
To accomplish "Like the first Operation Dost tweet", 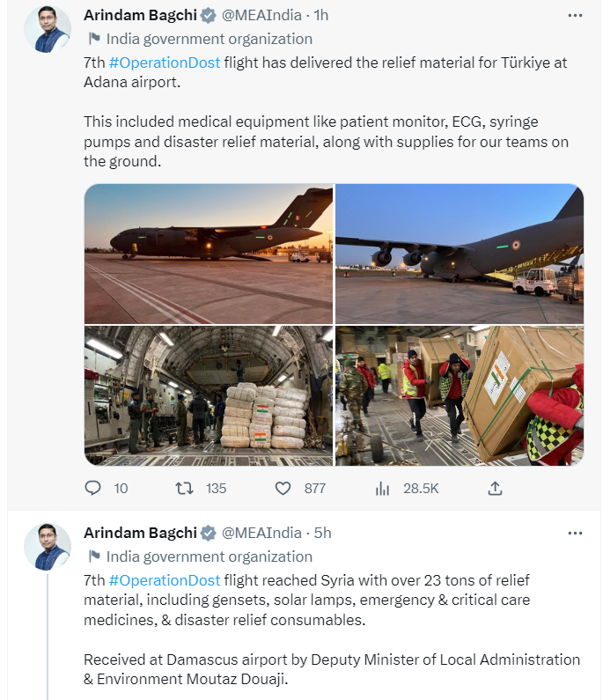I will point(283,488).
